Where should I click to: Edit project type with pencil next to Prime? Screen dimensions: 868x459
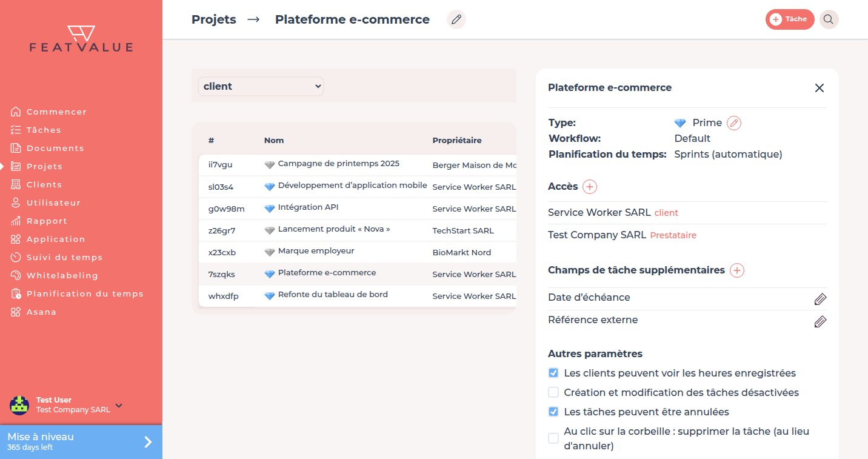click(x=734, y=123)
